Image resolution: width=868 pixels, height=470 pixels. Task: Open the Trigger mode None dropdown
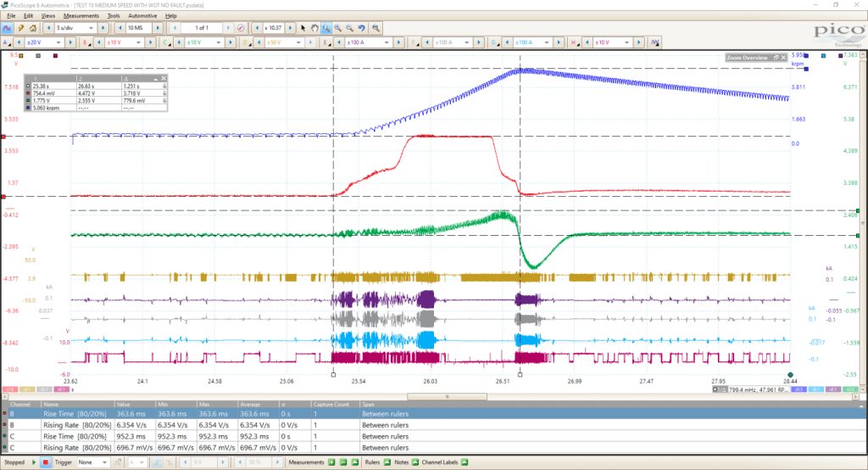point(92,462)
